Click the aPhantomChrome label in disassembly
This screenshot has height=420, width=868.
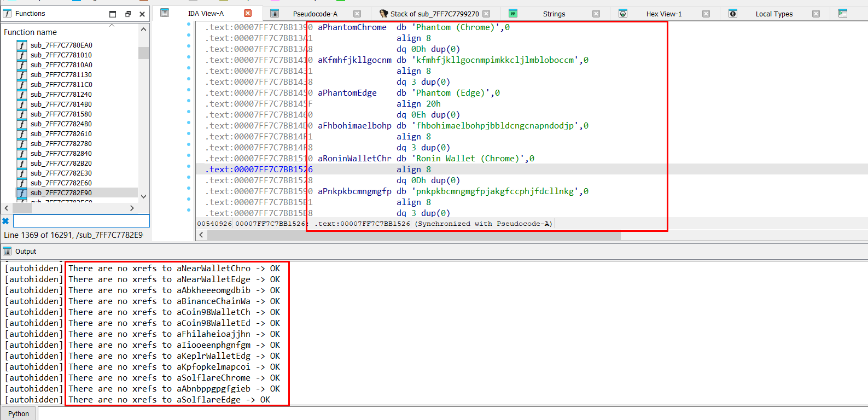(x=352, y=27)
